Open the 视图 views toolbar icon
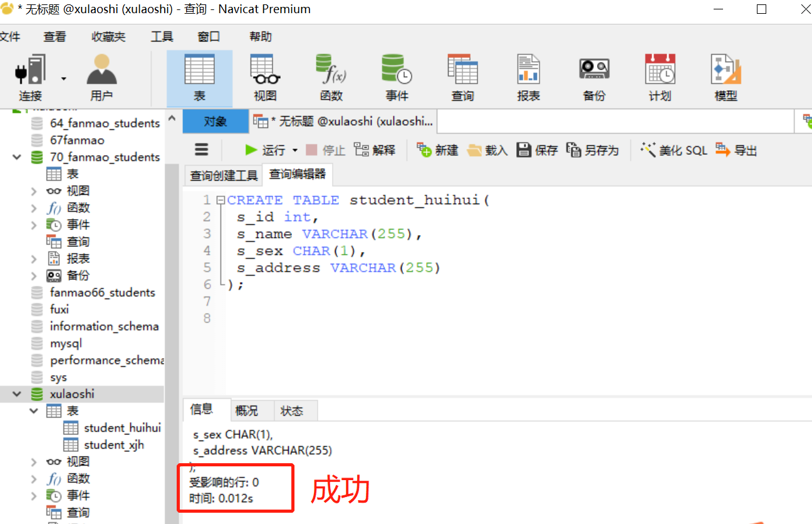Screen dimensions: 812x524 [265, 78]
